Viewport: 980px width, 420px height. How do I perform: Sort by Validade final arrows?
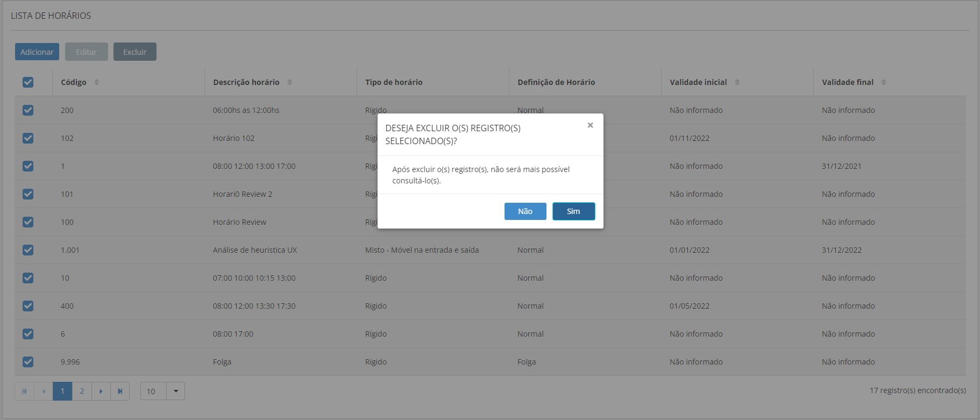tap(884, 82)
